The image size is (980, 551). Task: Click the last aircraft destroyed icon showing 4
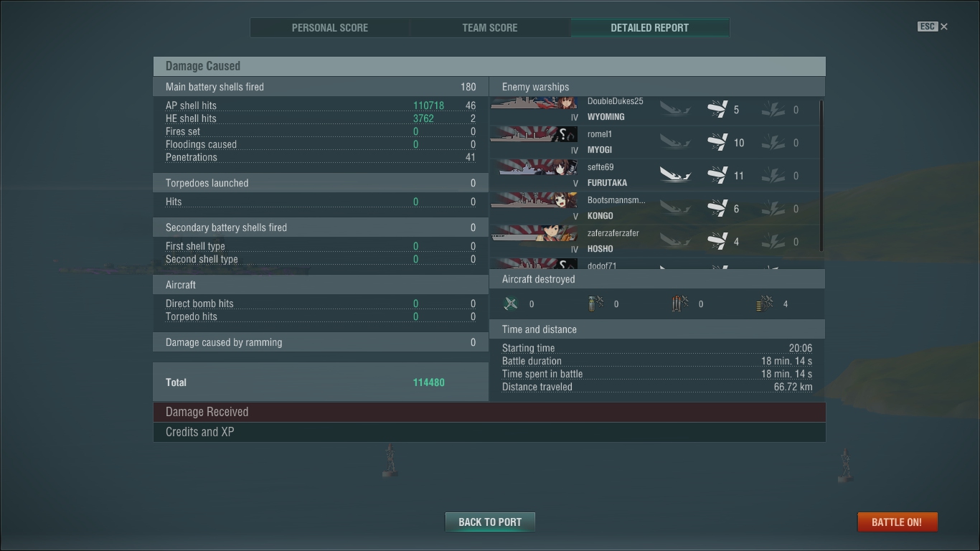(x=765, y=303)
